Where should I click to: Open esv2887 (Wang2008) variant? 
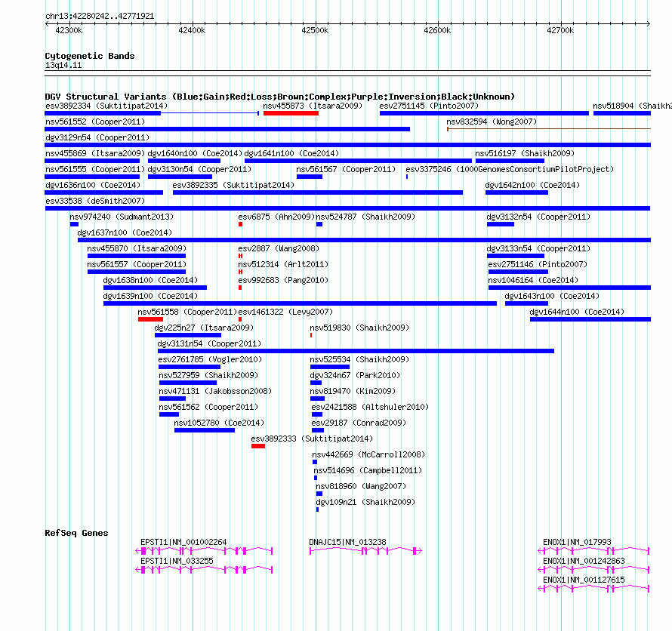pyautogui.click(x=240, y=256)
